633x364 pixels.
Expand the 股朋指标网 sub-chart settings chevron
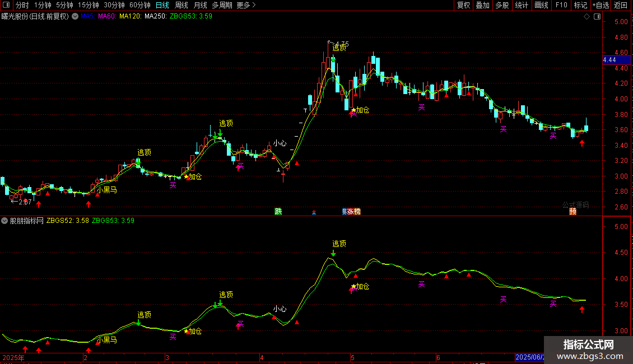tap(4, 221)
